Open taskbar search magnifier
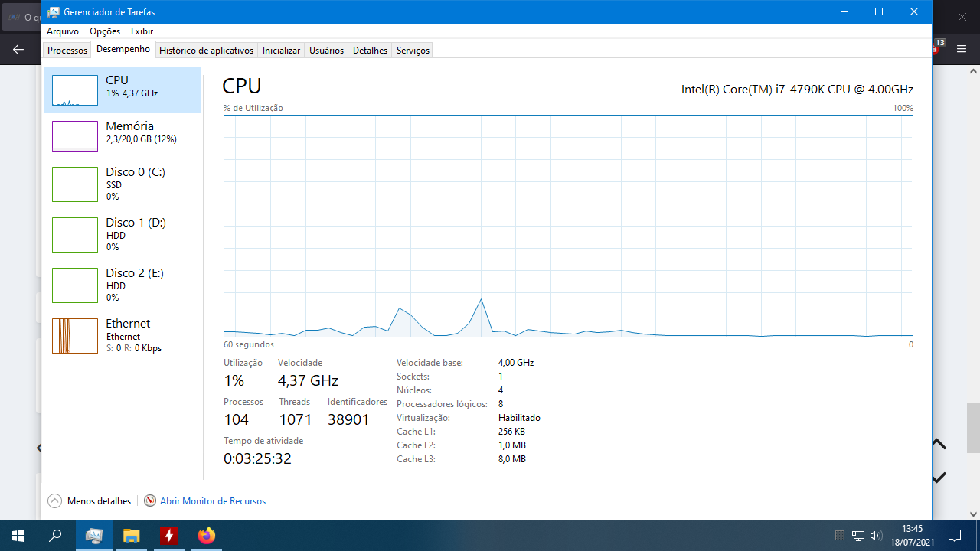This screenshot has width=980, height=551. (x=55, y=536)
